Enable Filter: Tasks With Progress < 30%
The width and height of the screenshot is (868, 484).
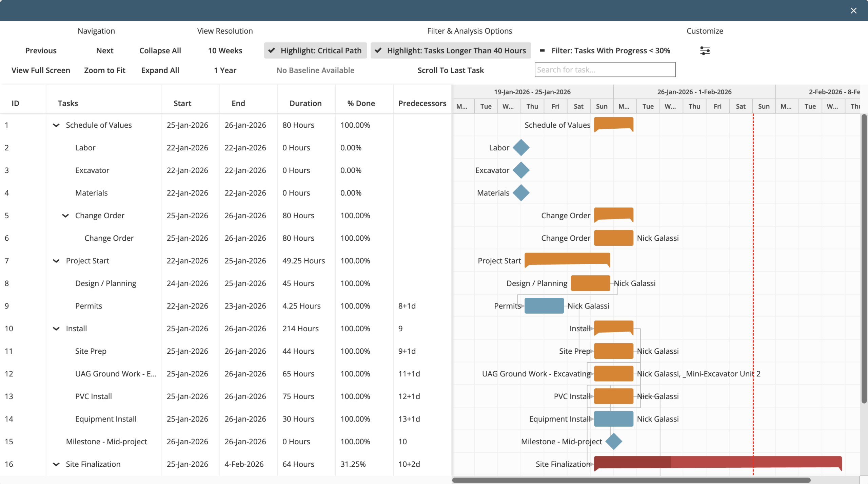click(x=605, y=51)
